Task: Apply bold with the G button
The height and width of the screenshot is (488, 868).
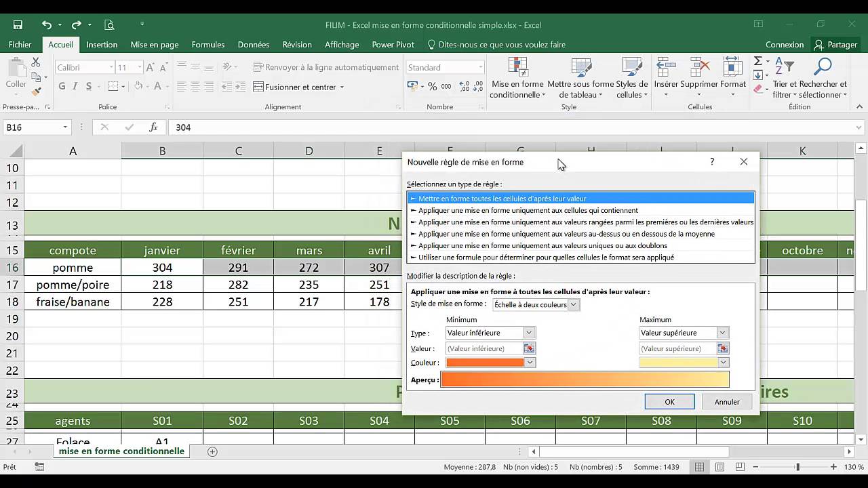Action: (62, 86)
